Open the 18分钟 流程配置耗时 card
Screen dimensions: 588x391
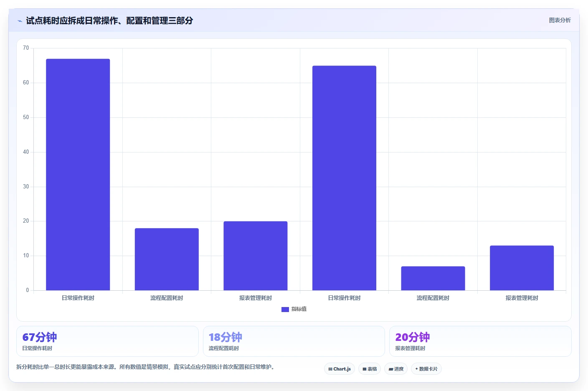click(x=294, y=341)
